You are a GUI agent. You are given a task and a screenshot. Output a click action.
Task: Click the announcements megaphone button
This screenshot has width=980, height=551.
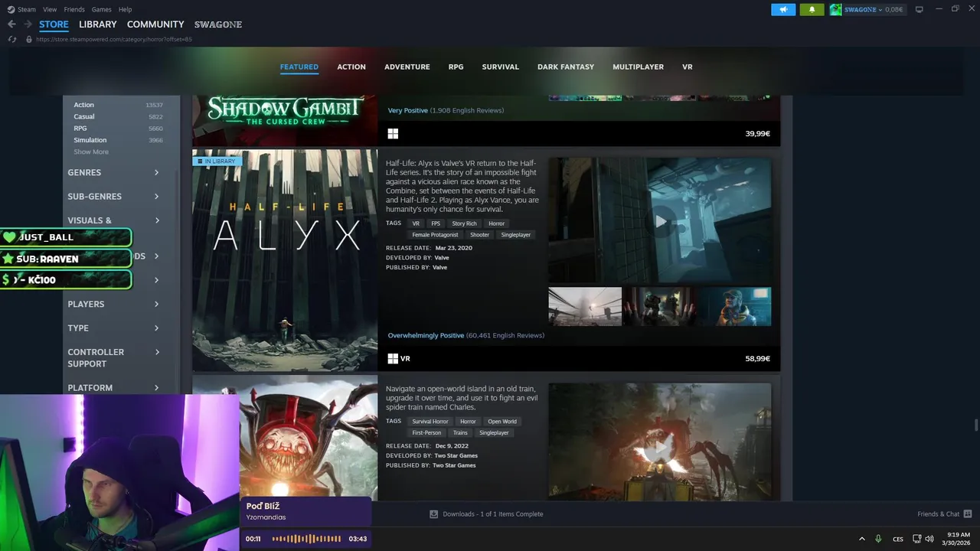(783, 9)
